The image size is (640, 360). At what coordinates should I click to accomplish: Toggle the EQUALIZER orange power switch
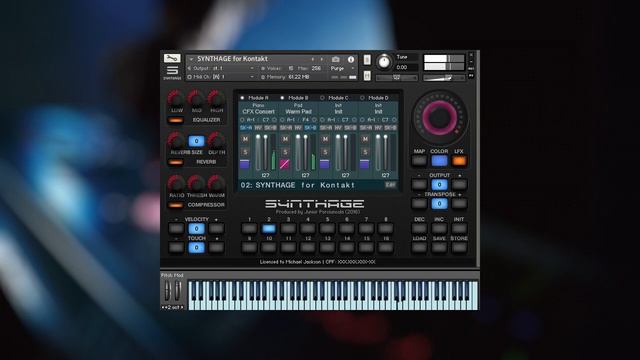pos(176,120)
